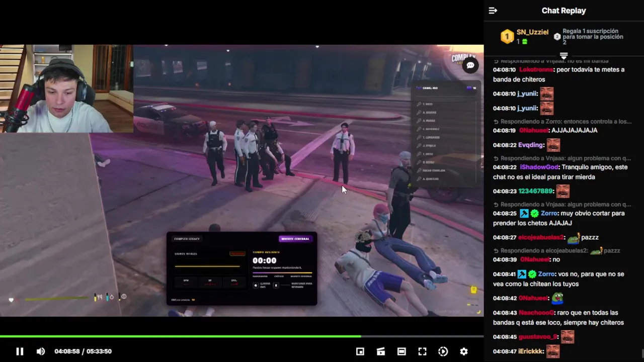Click the gold rank 1 badge

coord(507,37)
